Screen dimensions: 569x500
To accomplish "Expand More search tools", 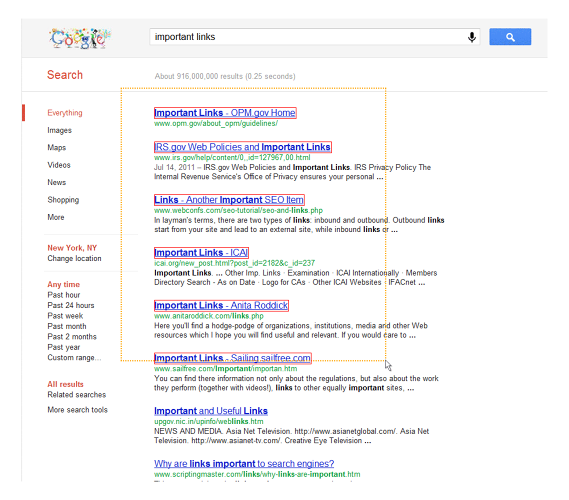I will (77, 410).
